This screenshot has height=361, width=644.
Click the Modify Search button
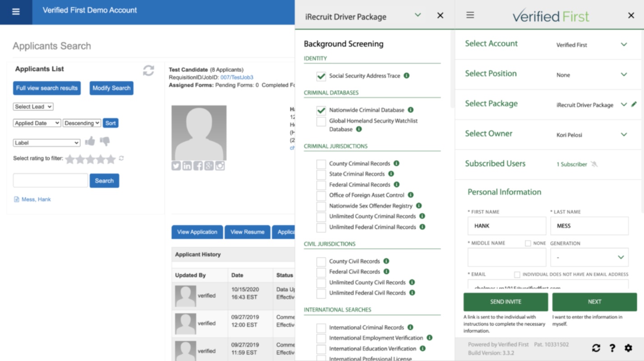[x=111, y=88]
